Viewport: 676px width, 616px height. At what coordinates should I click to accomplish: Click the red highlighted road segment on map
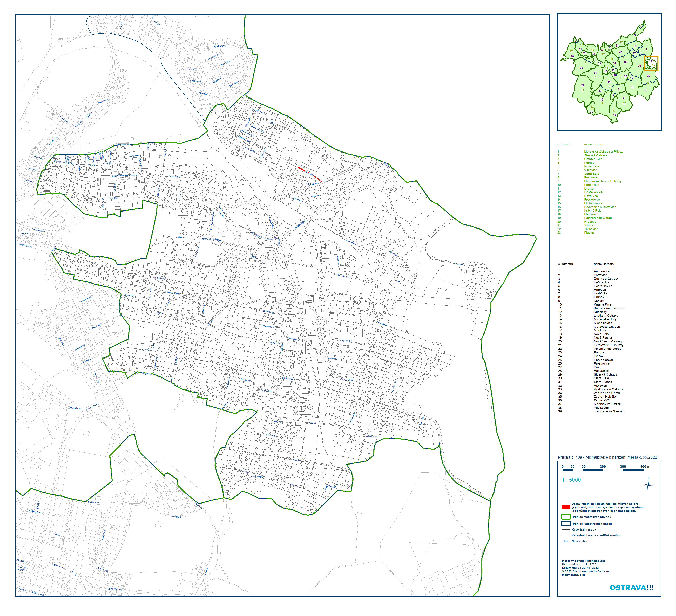[x=302, y=169]
